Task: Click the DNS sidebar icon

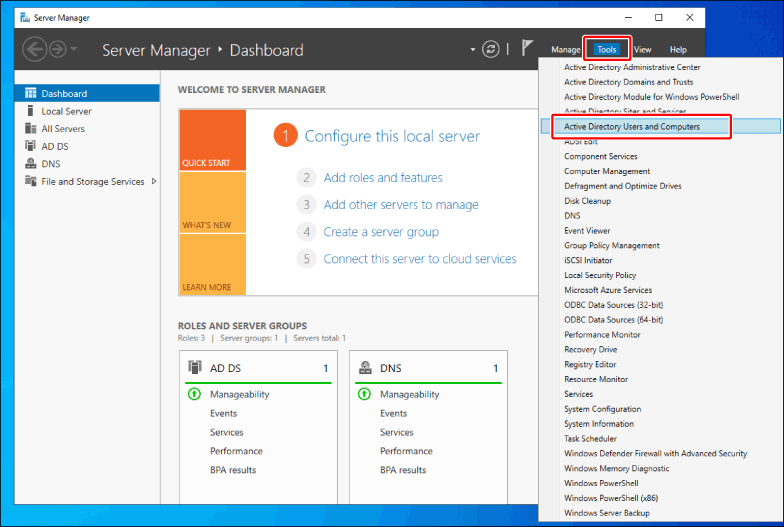Action: pyautogui.click(x=30, y=163)
